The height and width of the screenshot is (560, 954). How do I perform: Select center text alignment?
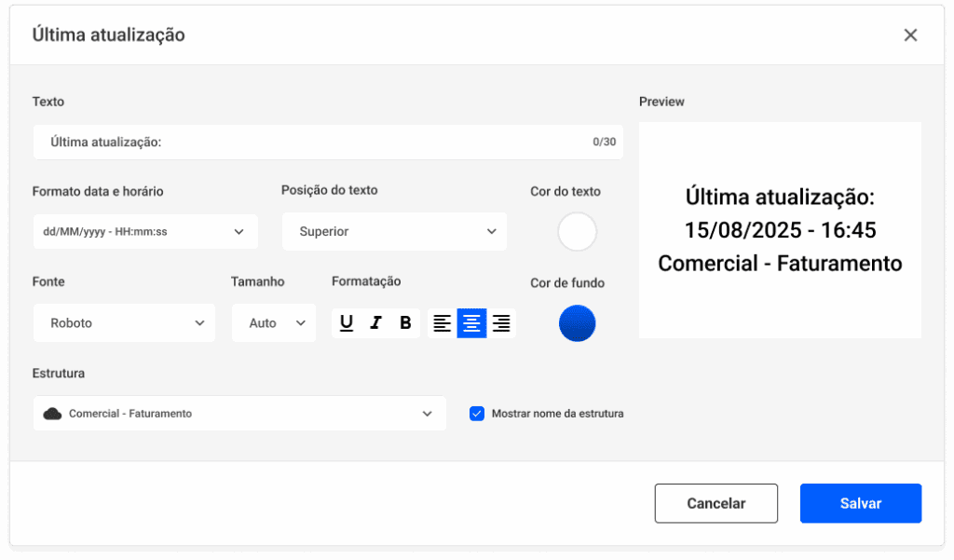[x=471, y=323]
